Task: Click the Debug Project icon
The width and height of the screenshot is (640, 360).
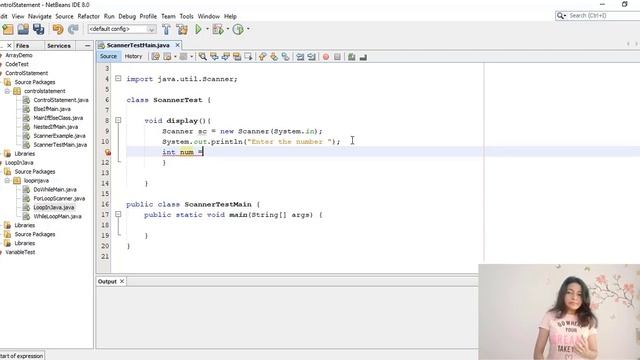Action: click(218, 29)
